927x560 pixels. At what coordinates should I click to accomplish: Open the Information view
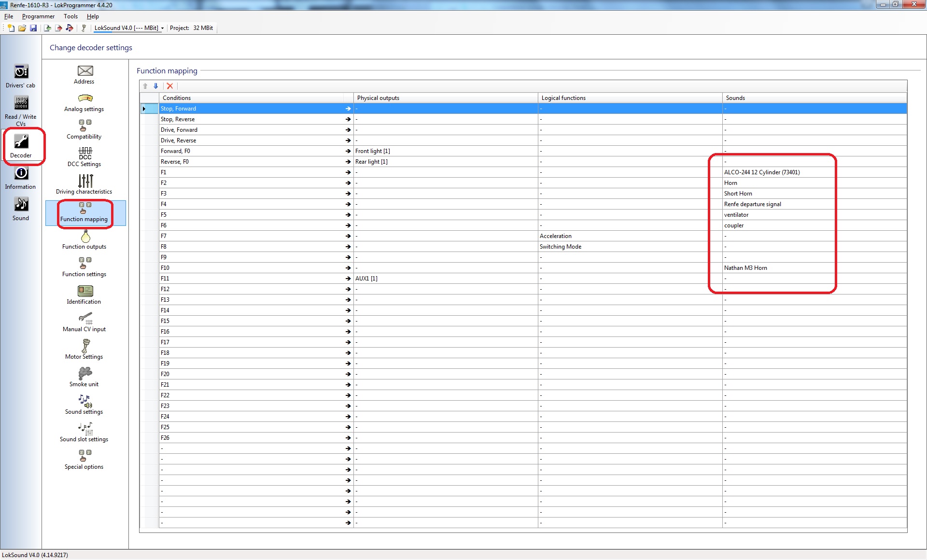click(x=21, y=178)
